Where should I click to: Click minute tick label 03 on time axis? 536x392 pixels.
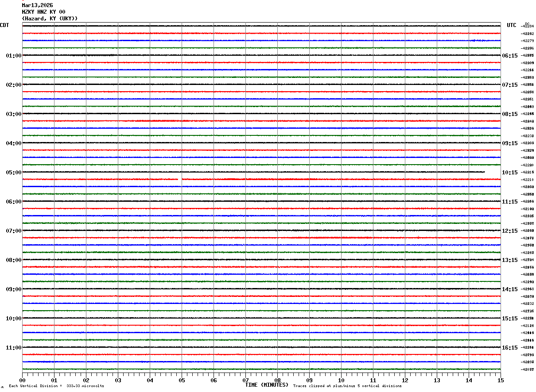coord(118,380)
